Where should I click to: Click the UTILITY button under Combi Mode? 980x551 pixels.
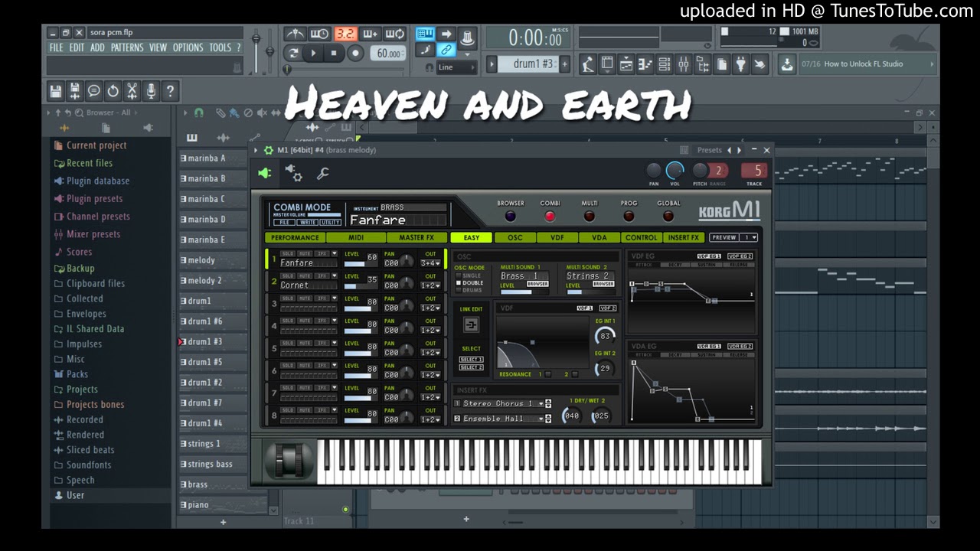point(330,222)
